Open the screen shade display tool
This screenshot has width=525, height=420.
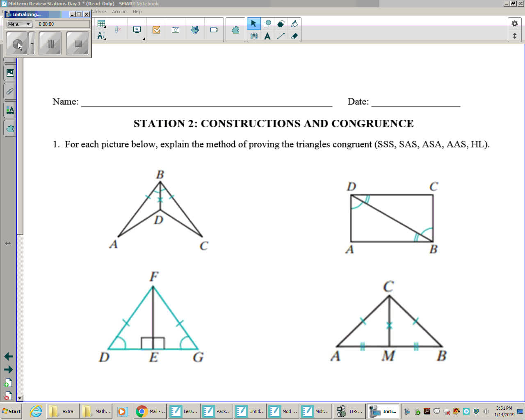[x=137, y=30]
